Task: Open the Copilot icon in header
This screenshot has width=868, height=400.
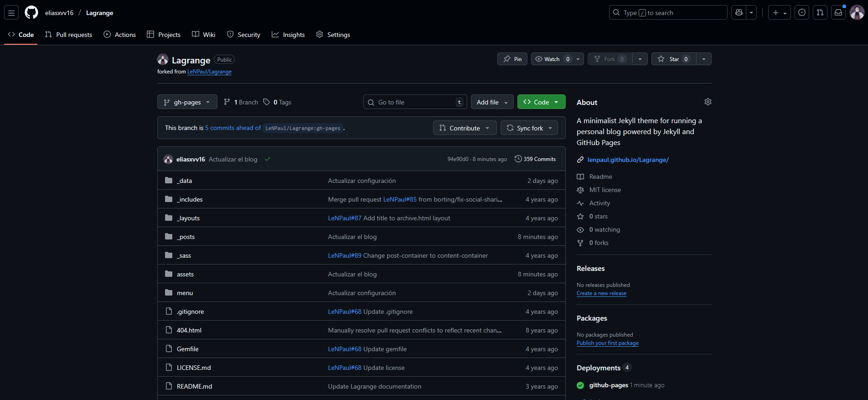Action: 739,13
